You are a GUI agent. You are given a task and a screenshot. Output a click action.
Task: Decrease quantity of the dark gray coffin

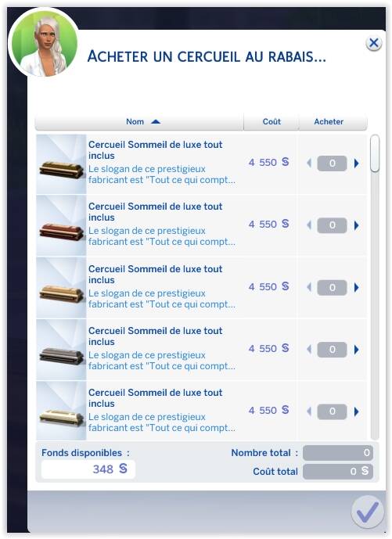pos(309,350)
